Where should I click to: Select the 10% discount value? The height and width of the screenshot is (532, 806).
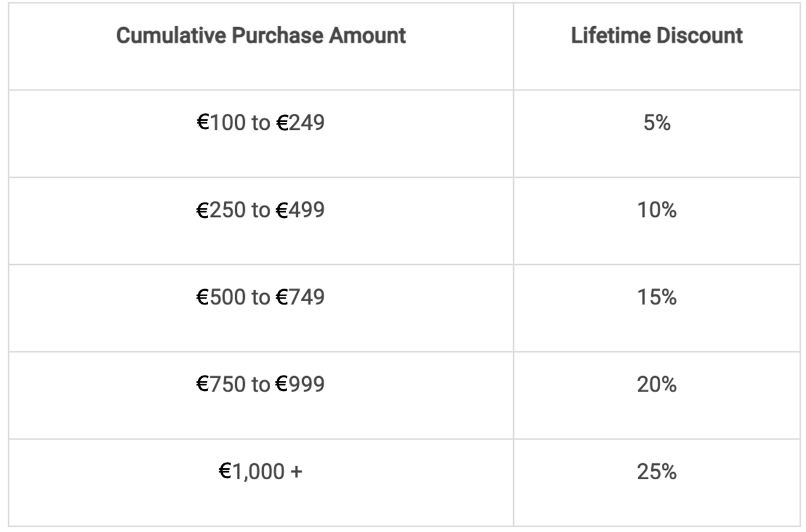click(x=657, y=210)
